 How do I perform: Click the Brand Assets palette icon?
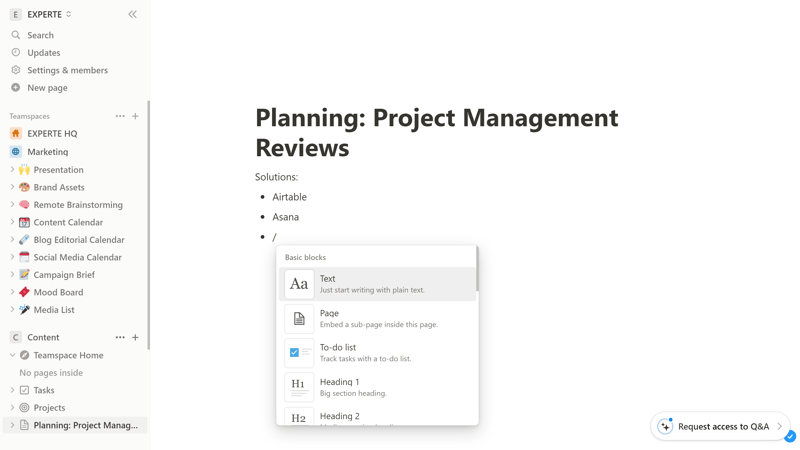coord(24,187)
